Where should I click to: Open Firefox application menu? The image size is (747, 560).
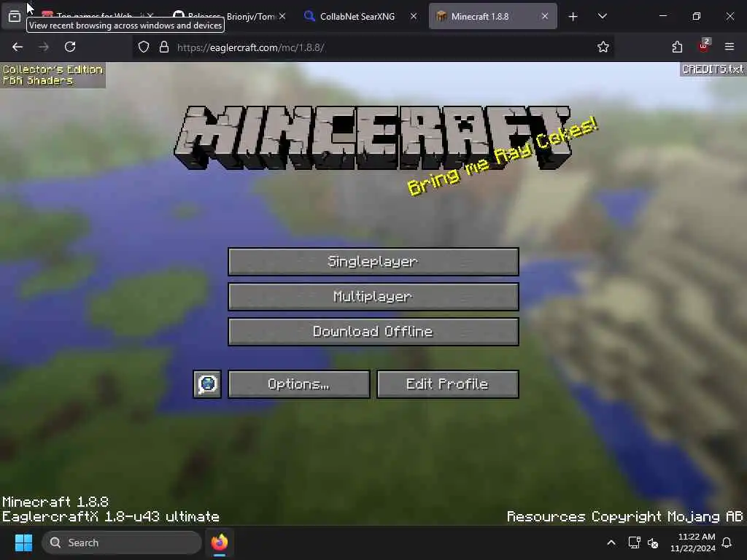tap(729, 47)
